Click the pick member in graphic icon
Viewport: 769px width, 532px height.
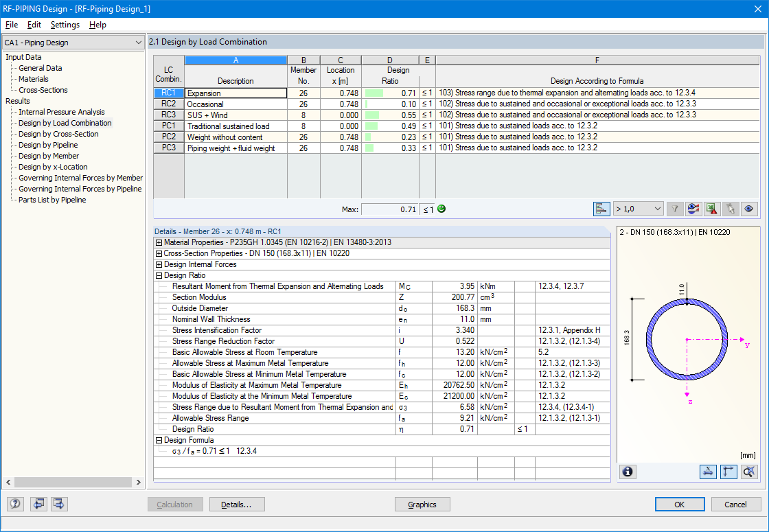(731, 209)
